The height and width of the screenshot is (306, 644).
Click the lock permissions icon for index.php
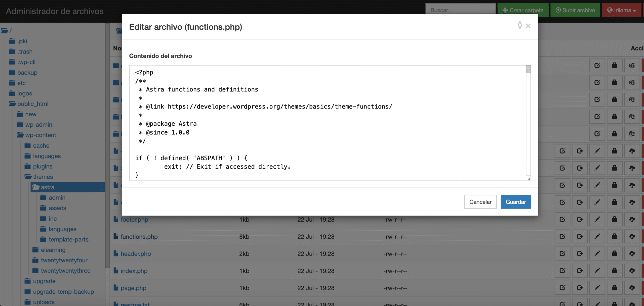pyautogui.click(x=614, y=271)
